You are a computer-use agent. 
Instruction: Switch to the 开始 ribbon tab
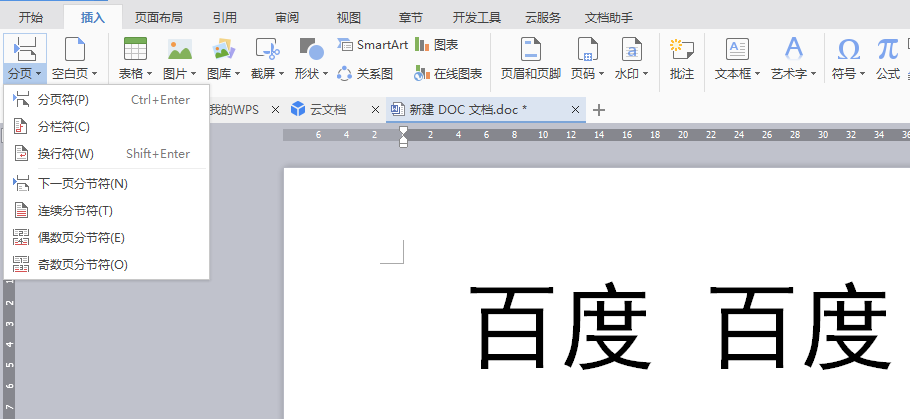tap(30, 17)
